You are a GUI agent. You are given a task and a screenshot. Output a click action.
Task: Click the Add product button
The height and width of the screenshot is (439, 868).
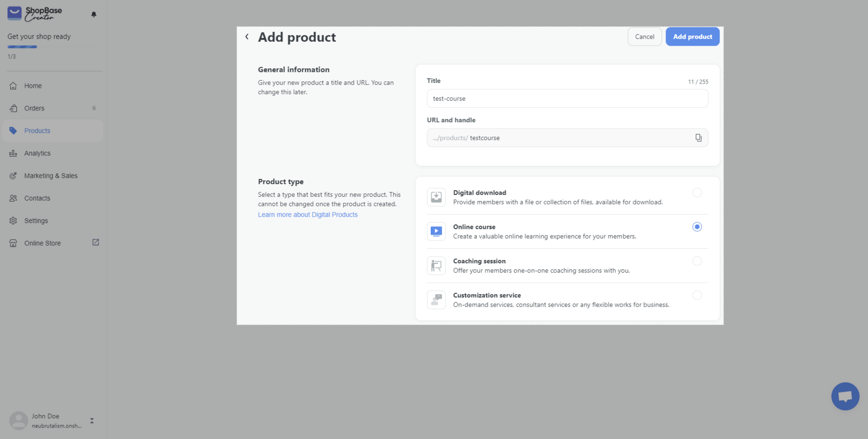point(693,37)
